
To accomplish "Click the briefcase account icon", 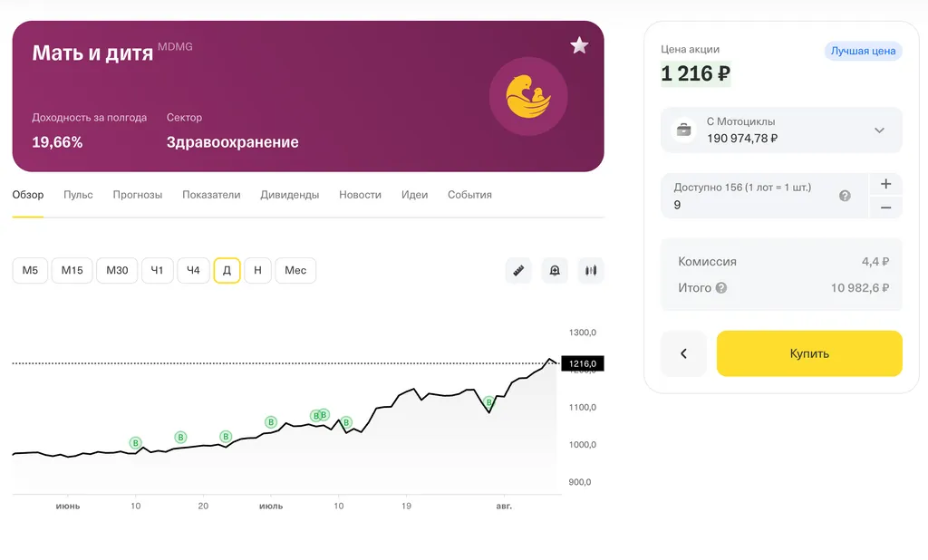I will (684, 130).
